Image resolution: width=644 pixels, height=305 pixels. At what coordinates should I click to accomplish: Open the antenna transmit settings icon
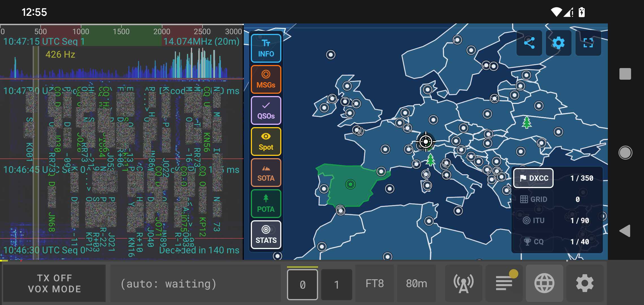(x=464, y=284)
